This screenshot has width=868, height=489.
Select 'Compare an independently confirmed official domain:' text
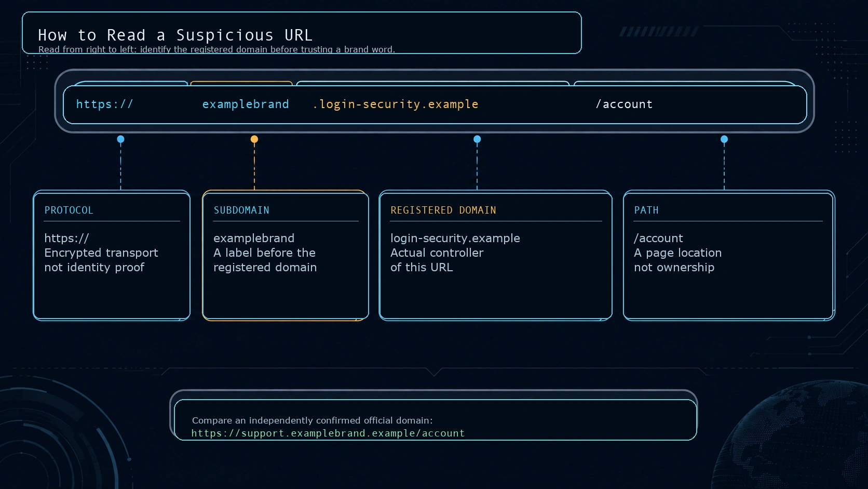(312, 420)
